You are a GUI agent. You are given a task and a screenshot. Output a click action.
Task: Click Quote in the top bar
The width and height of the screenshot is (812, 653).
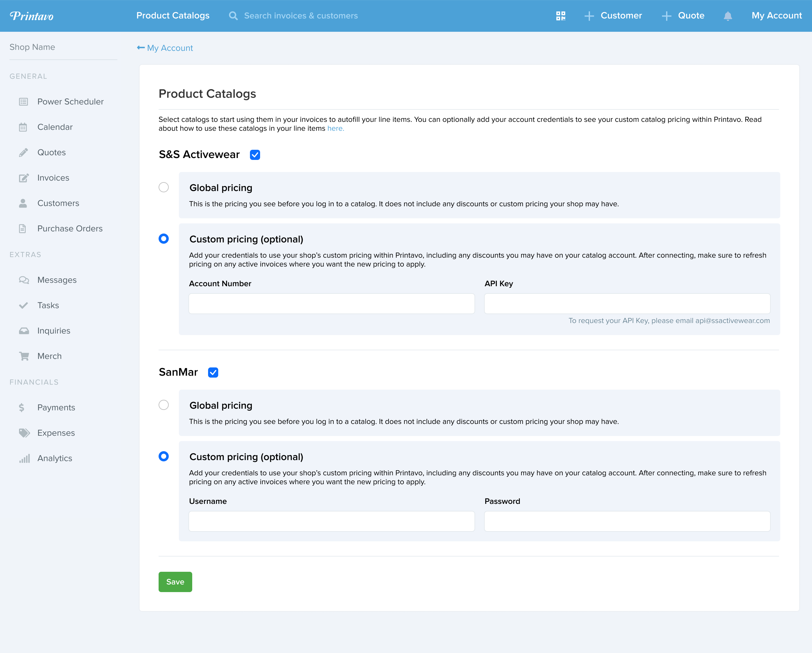click(691, 16)
